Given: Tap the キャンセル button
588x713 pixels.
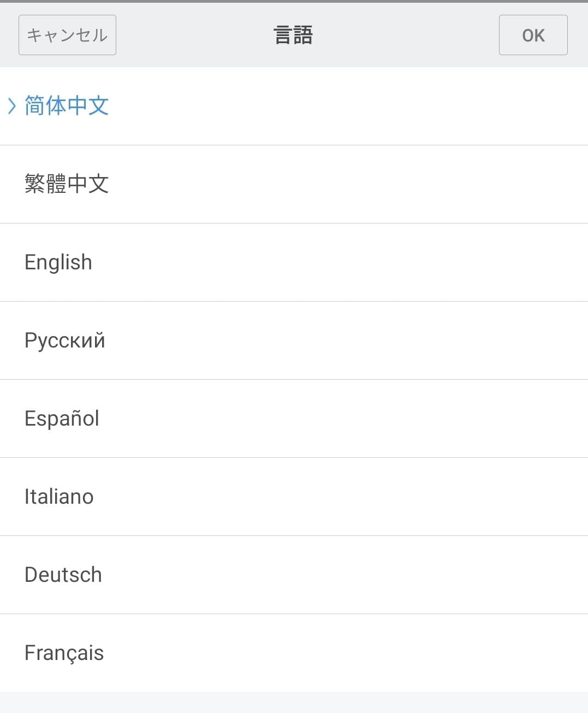Looking at the screenshot, I should (67, 36).
